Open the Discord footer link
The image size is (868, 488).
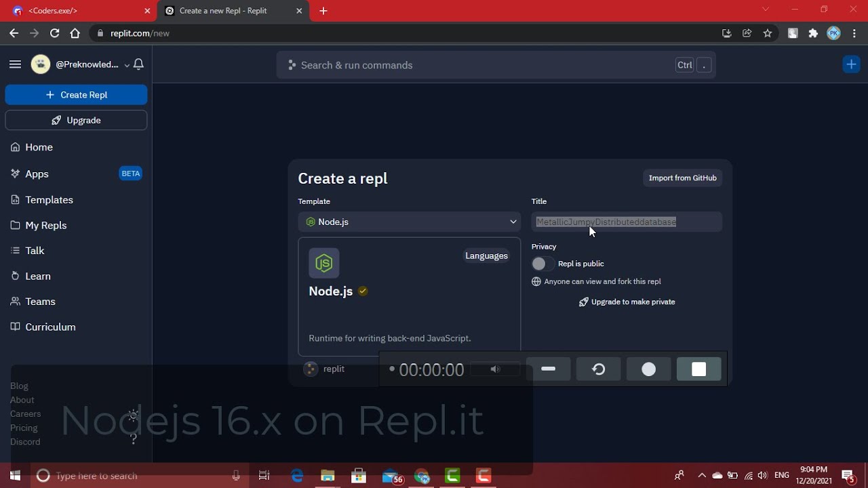25,441
